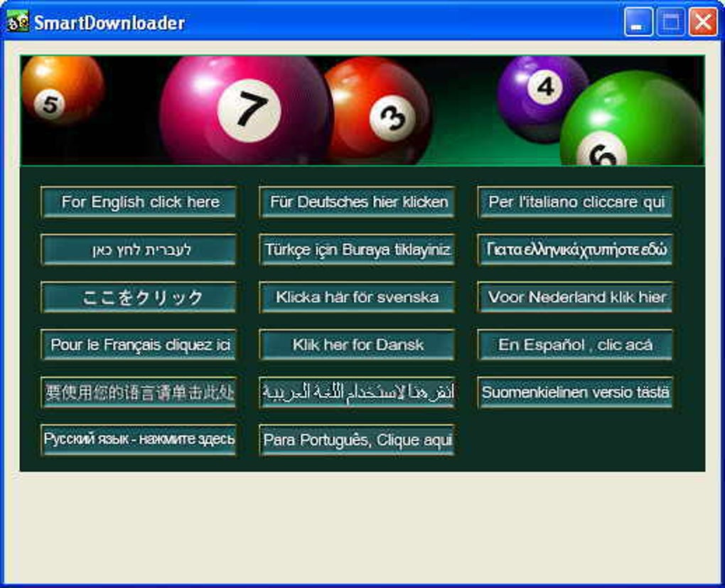This screenshot has width=725, height=588.
Task: Choose the Arabic language button
Action: [x=357, y=392]
